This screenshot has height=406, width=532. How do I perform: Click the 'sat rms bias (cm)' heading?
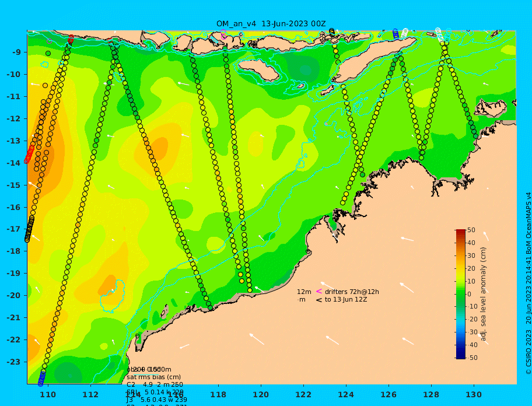point(153,377)
